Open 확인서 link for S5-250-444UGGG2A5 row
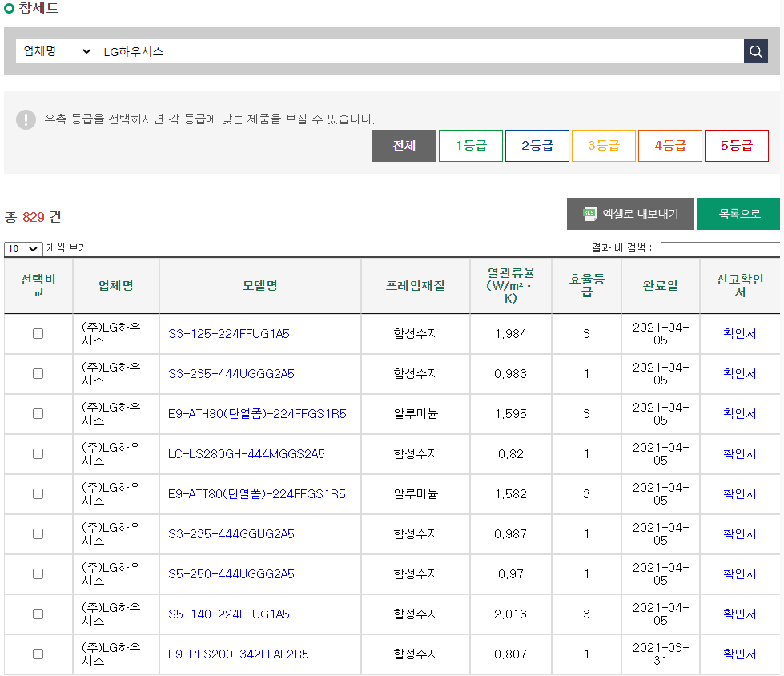Image resolution: width=784 pixels, height=676 pixels. 739,573
